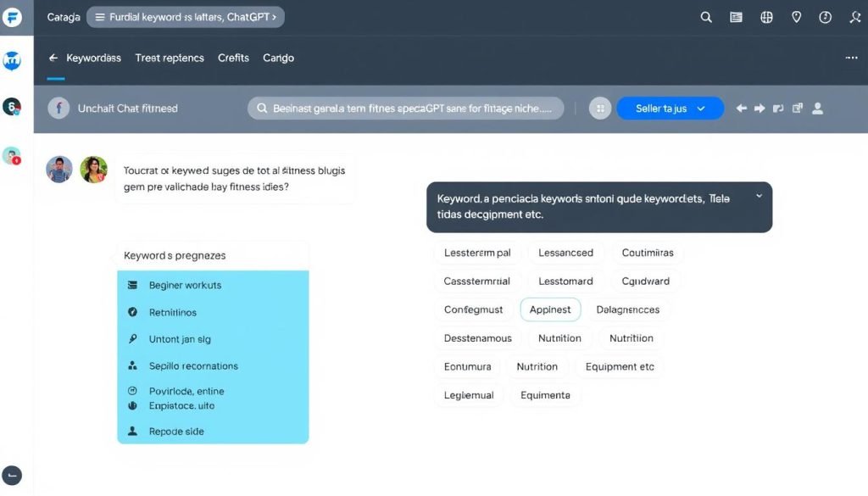Click the four-dot grid round button
The height and width of the screenshot is (496, 868).
(600, 109)
